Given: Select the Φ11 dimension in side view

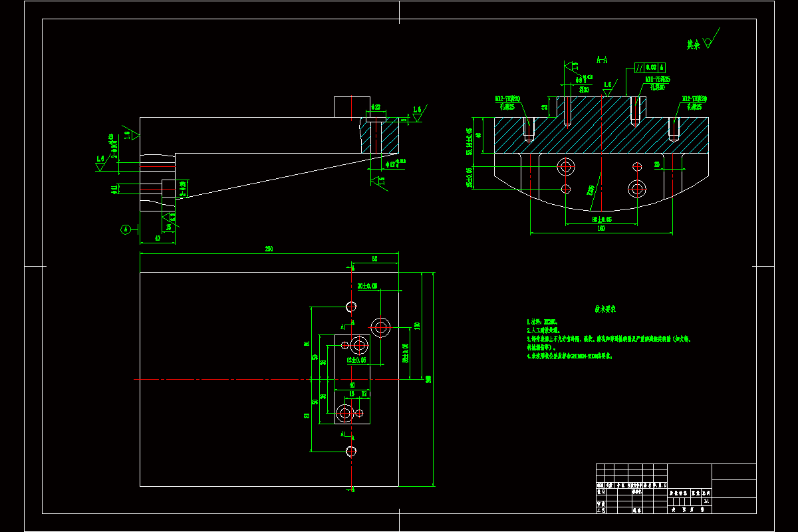Looking at the screenshot, I should (x=114, y=190).
